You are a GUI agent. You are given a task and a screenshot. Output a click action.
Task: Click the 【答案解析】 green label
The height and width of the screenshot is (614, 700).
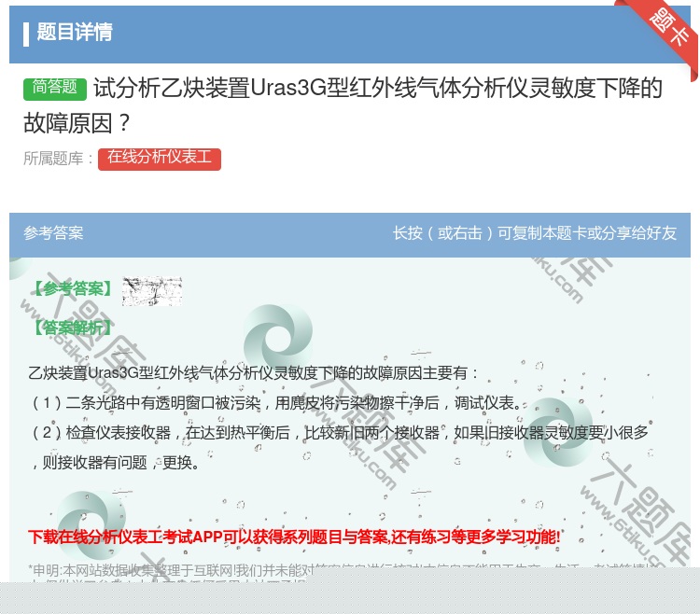coord(73,328)
